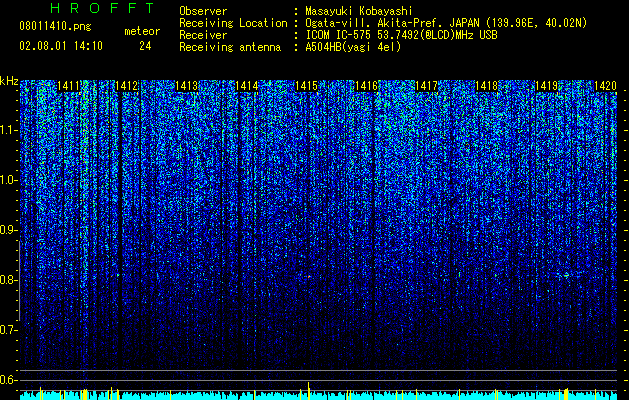
Task: Click the 1412 time marker
Action: point(127,86)
